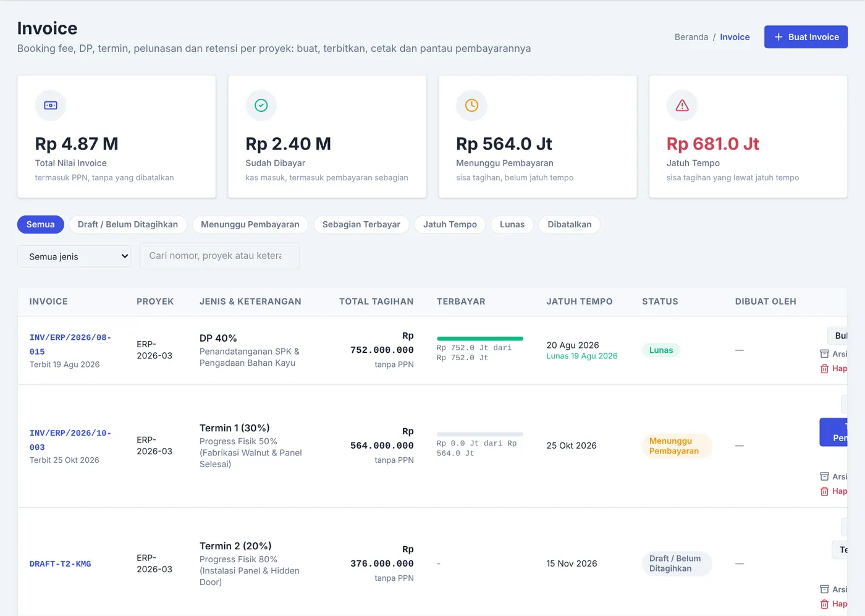The image size is (865, 616).
Task: Click the due date 25 Okt 2026
Action: (x=572, y=446)
